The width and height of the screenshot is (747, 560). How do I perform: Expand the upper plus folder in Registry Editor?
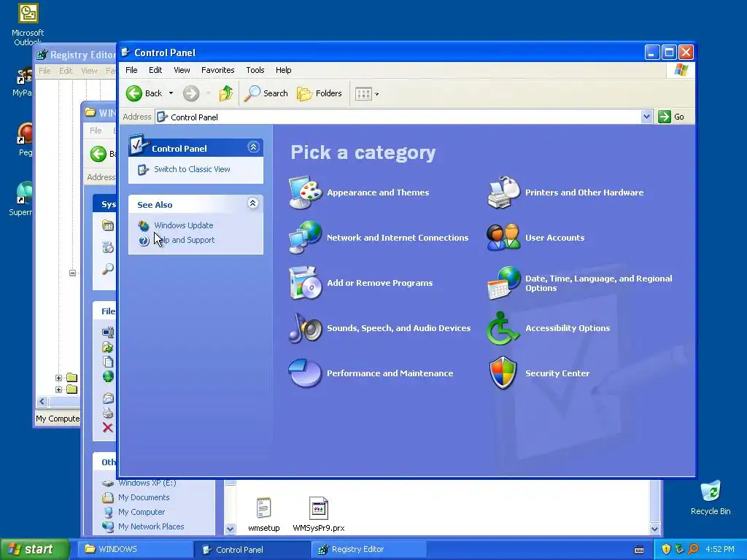(58, 378)
